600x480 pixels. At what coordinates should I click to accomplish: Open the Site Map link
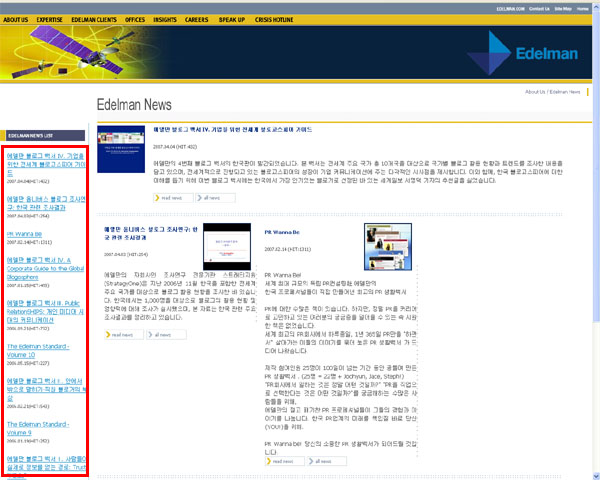click(x=563, y=9)
